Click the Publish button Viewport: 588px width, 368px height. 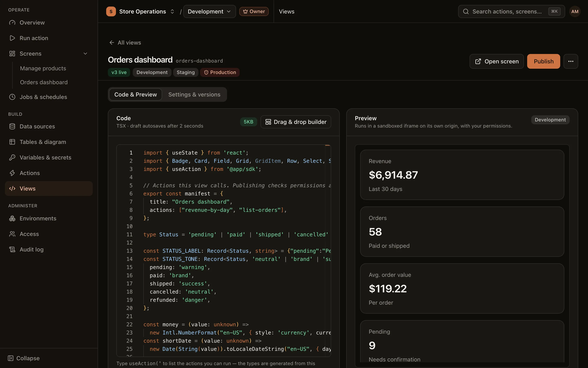tap(543, 61)
